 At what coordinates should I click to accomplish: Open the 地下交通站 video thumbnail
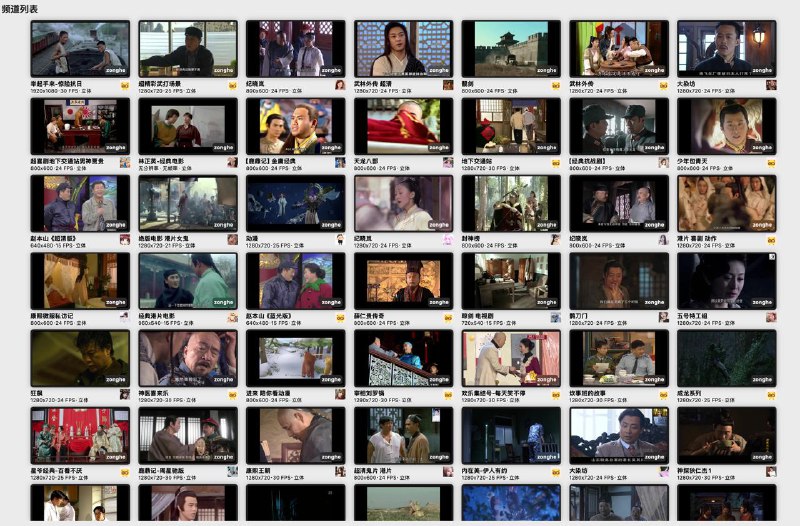[x=511, y=127]
